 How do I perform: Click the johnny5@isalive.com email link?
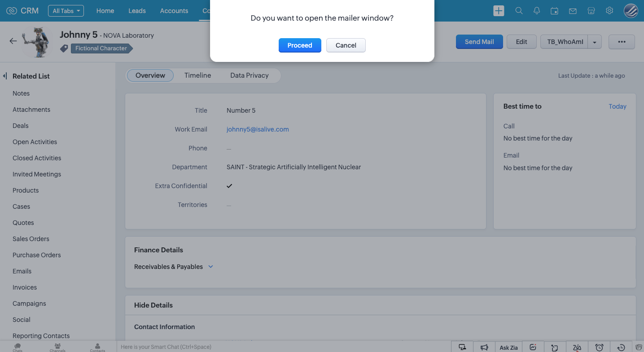(258, 129)
